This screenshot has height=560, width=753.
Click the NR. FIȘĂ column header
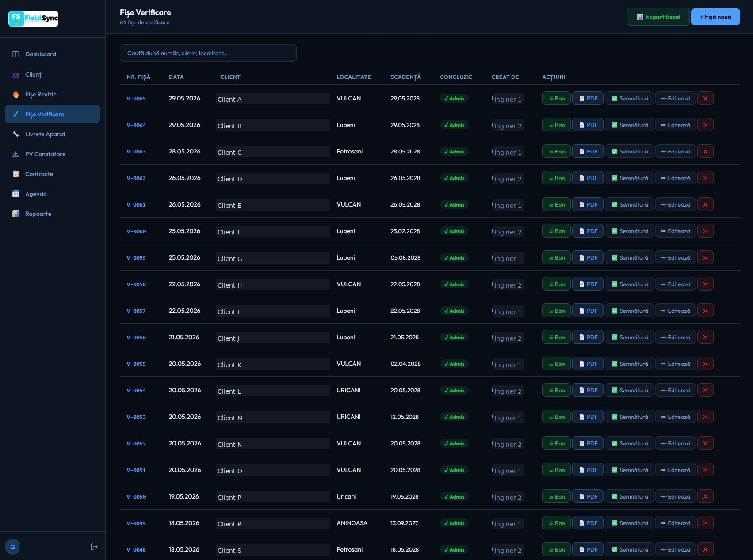tap(138, 77)
